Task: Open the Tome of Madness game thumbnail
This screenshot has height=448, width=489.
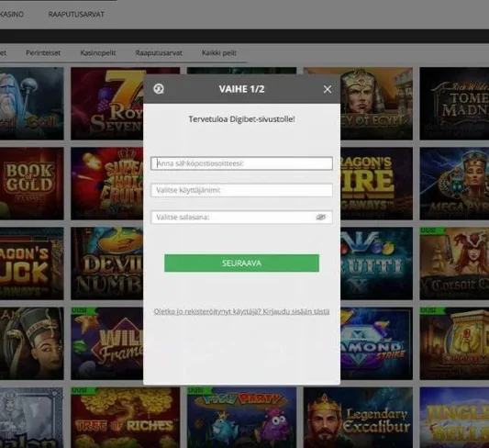Action: pyautogui.click(x=454, y=104)
